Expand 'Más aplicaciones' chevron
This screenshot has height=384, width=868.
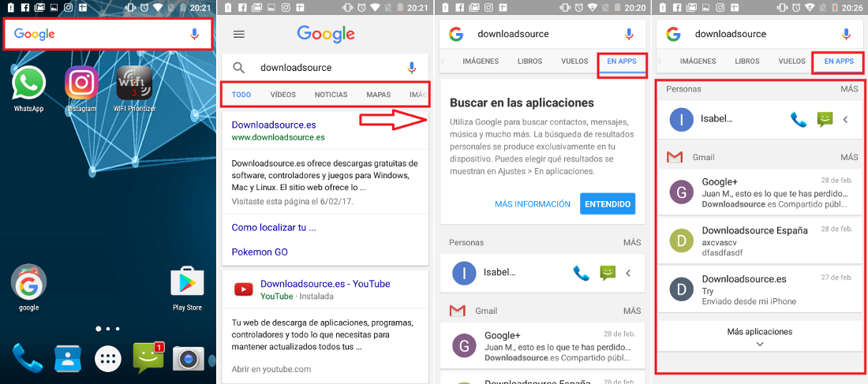click(759, 344)
